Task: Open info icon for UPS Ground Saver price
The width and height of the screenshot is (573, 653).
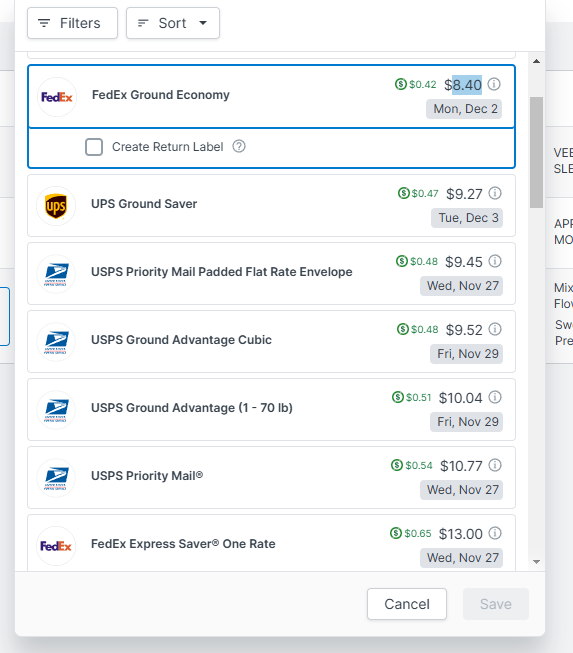Action: [495, 193]
